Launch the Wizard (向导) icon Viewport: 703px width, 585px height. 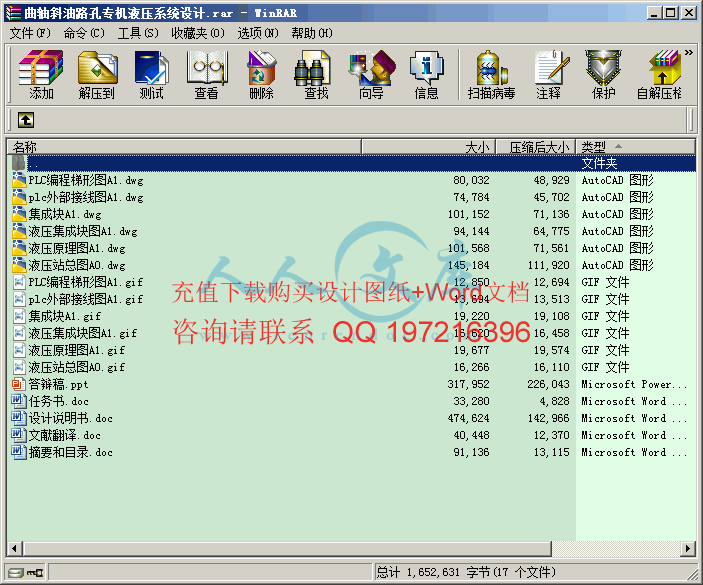click(372, 74)
